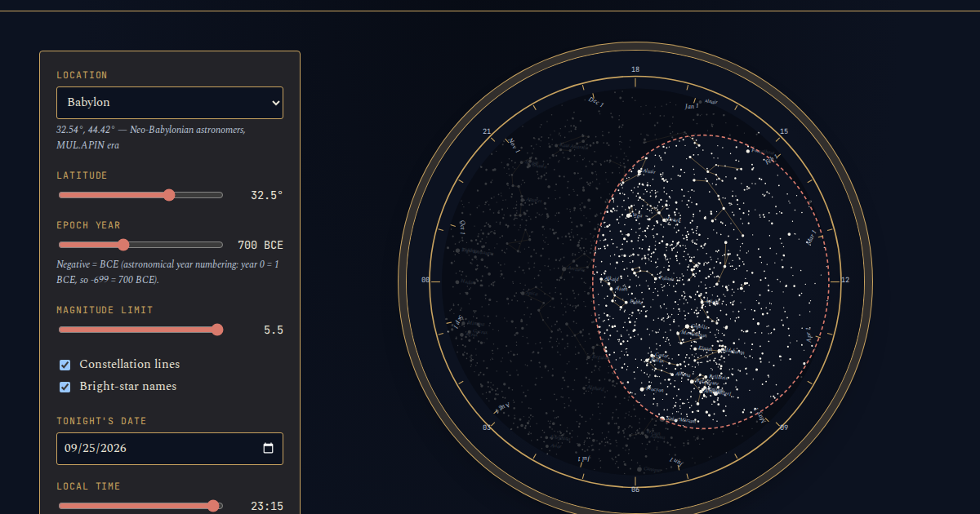
Task: Click the epoch value 700 BCE
Action: [x=261, y=245]
